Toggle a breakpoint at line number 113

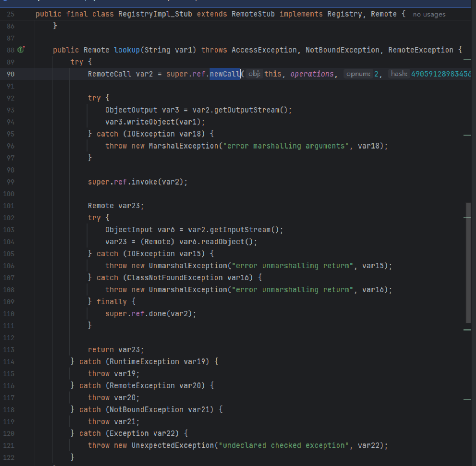(x=9, y=350)
